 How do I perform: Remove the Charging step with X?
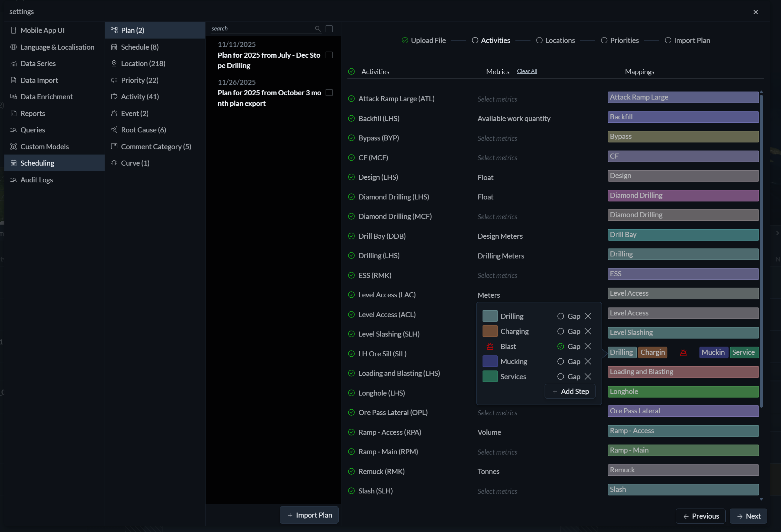588,331
